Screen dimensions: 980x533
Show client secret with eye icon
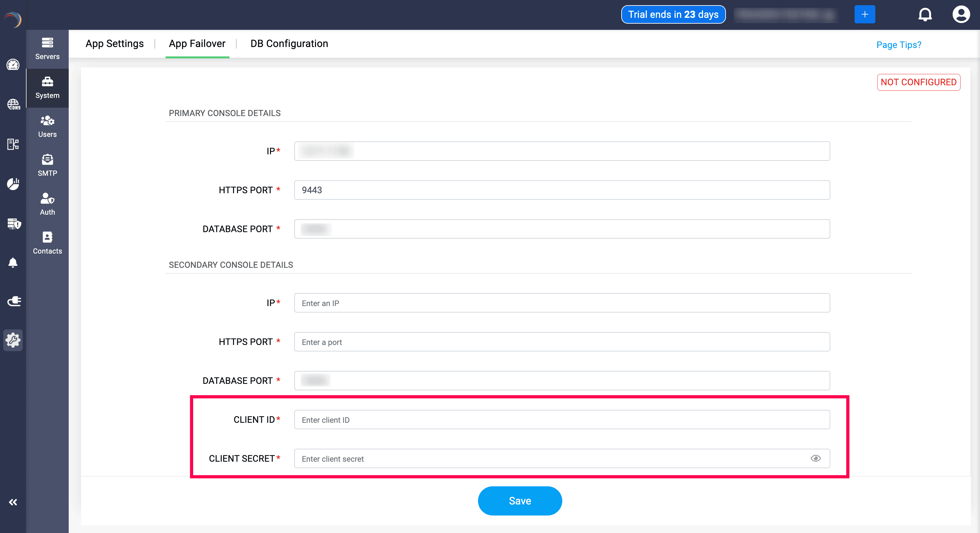coord(815,458)
